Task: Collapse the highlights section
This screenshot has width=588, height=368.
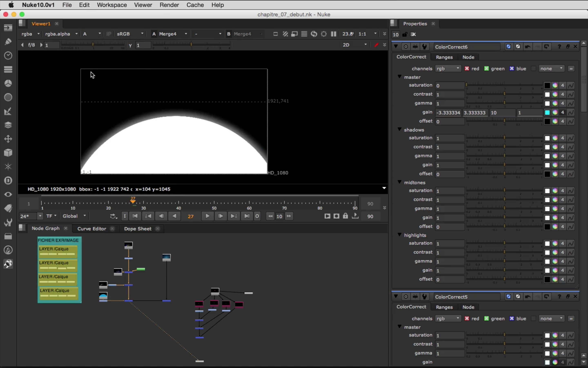Action: (x=399, y=235)
